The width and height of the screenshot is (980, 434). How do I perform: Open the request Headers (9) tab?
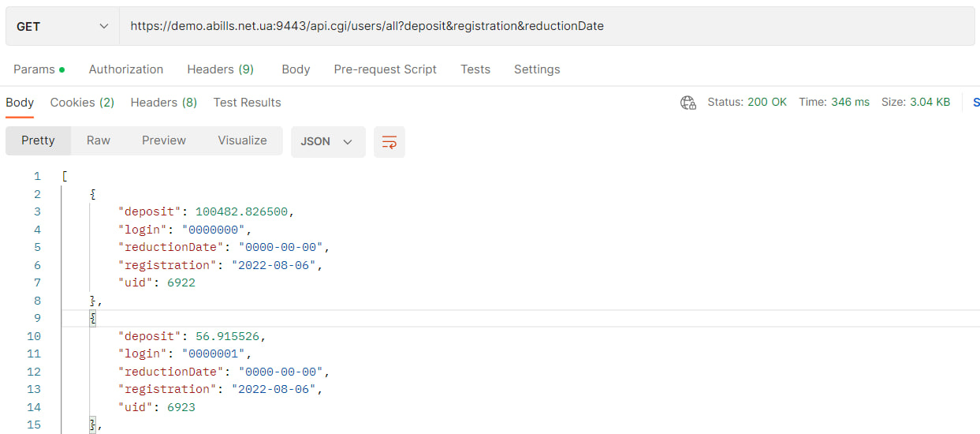(x=220, y=69)
